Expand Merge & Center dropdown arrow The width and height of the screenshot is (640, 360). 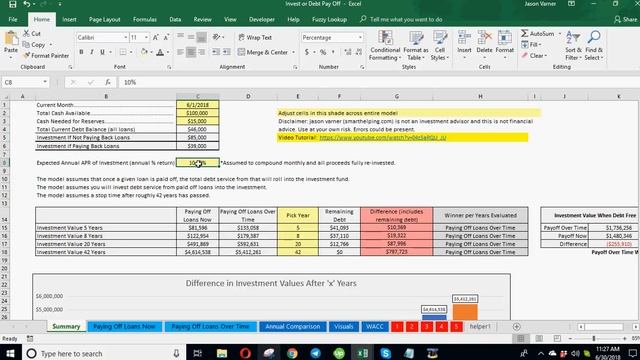pyautogui.click(x=293, y=52)
